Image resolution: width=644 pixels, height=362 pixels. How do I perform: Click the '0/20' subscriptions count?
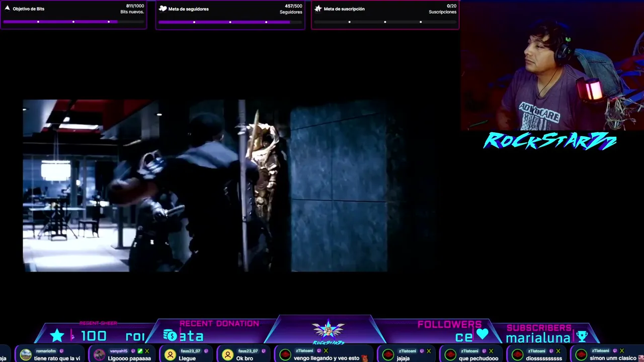pos(451,6)
